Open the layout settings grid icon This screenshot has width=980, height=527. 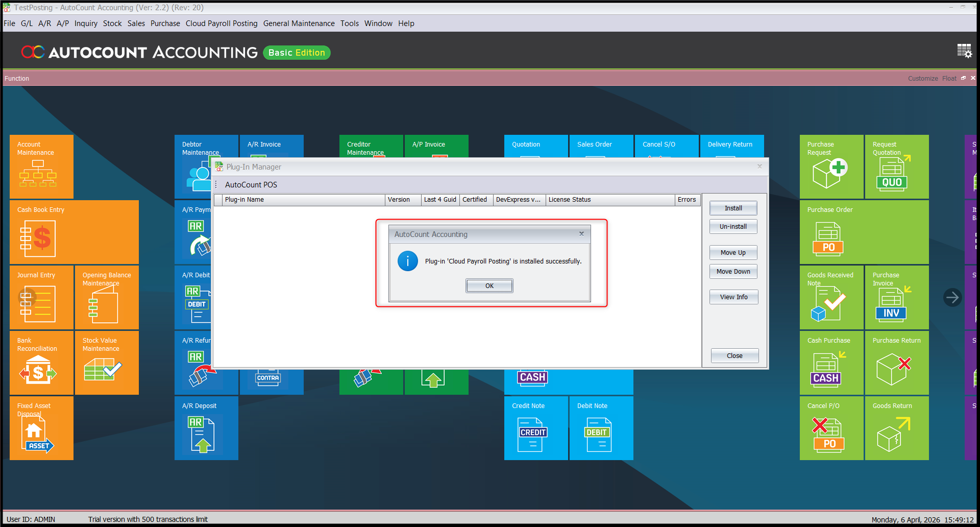click(x=964, y=51)
